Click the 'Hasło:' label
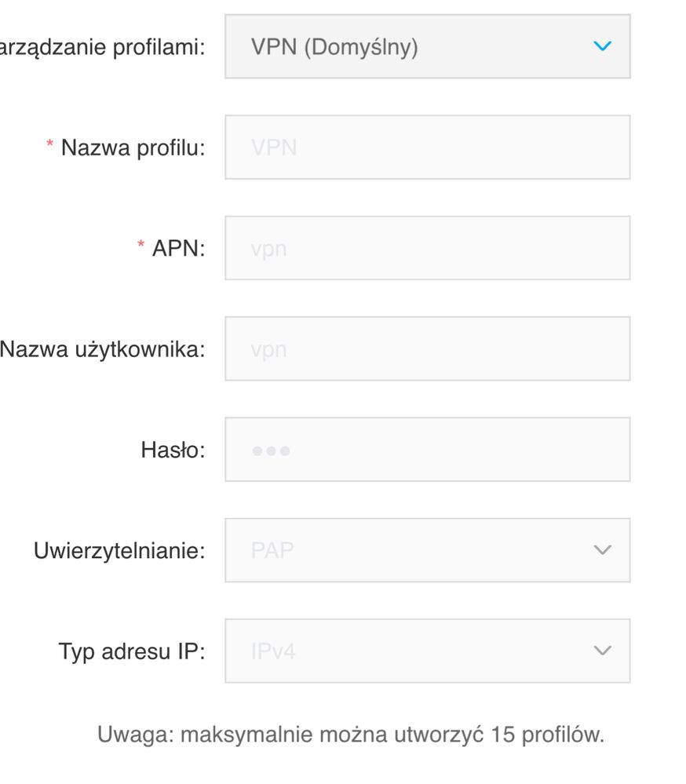Viewport: 686px width, 784px height. pyautogui.click(x=173, y=450)
